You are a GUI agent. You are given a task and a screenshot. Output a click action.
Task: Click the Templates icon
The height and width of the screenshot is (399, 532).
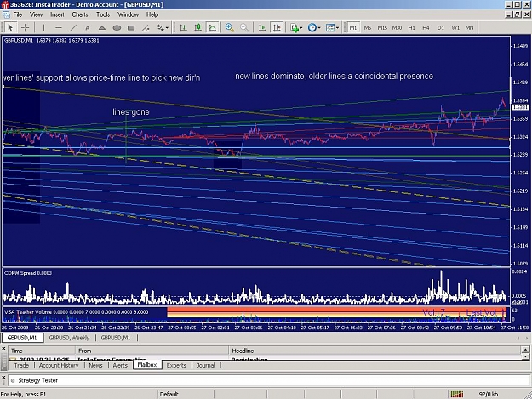point(329,27)
